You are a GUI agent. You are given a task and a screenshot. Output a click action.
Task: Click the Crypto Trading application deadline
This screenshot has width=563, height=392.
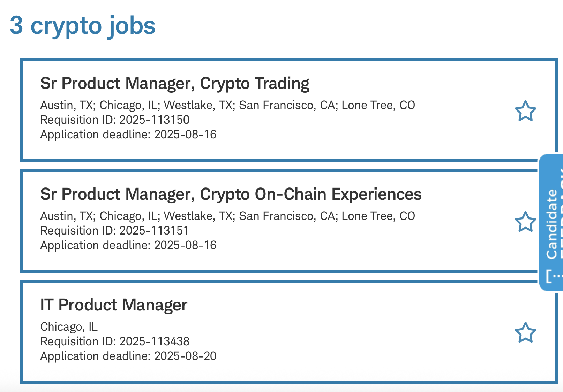coord(128,134)
